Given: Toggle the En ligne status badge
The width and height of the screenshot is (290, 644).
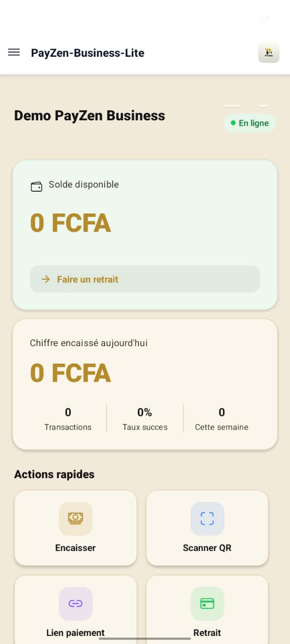Looking at the screenshot, I should coord(250,123).
